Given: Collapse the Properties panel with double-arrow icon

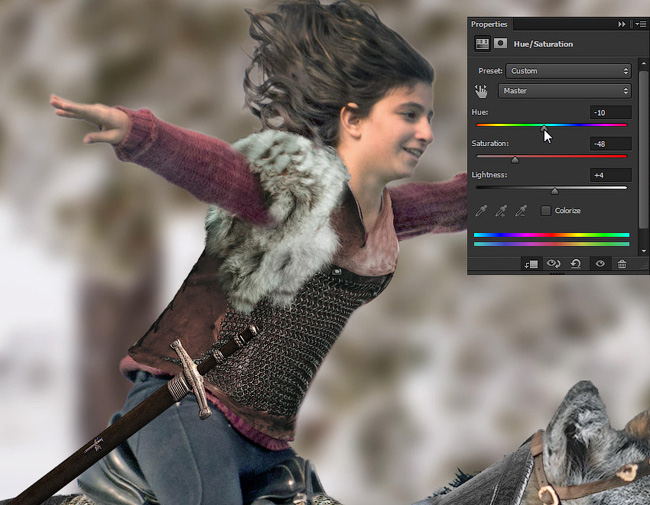Looking at the screenshot, I should 621,24.
